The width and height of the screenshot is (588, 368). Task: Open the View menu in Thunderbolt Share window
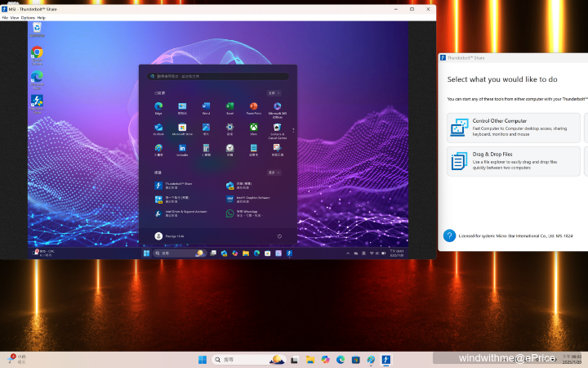pos(14,18)
